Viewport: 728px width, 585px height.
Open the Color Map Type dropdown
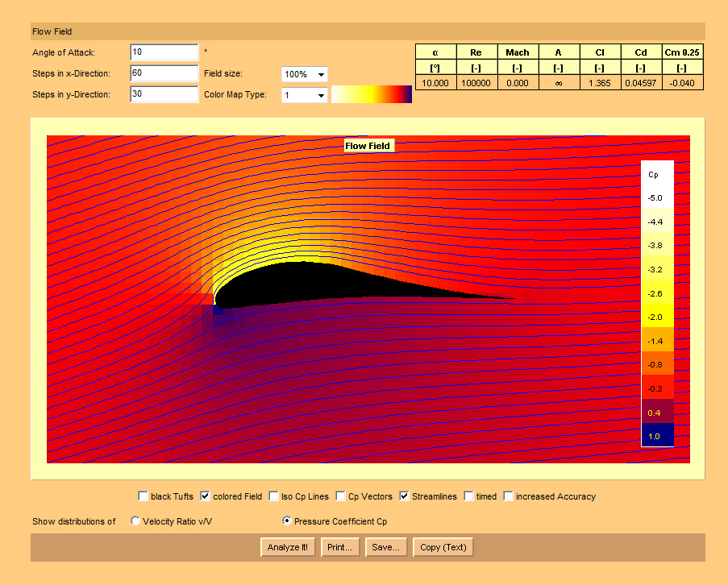305,95
